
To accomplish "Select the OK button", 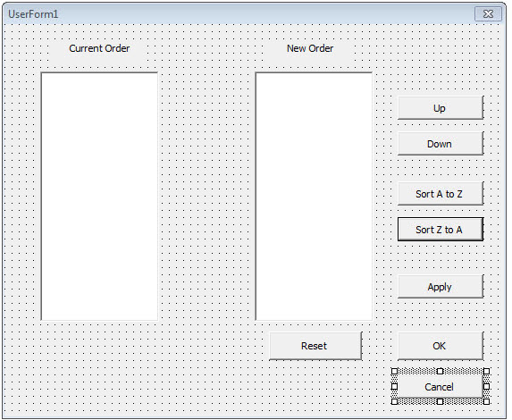I will tap(441, 346).
